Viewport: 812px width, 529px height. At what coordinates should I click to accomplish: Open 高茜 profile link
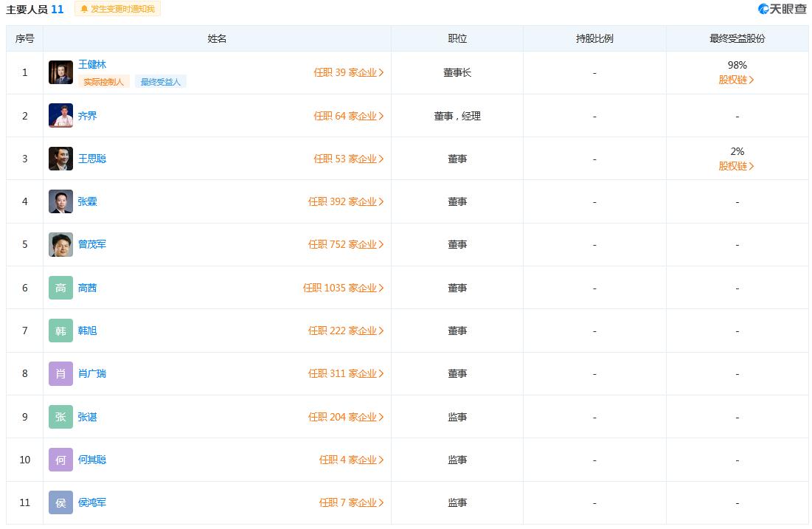click(x=88, y=288)
